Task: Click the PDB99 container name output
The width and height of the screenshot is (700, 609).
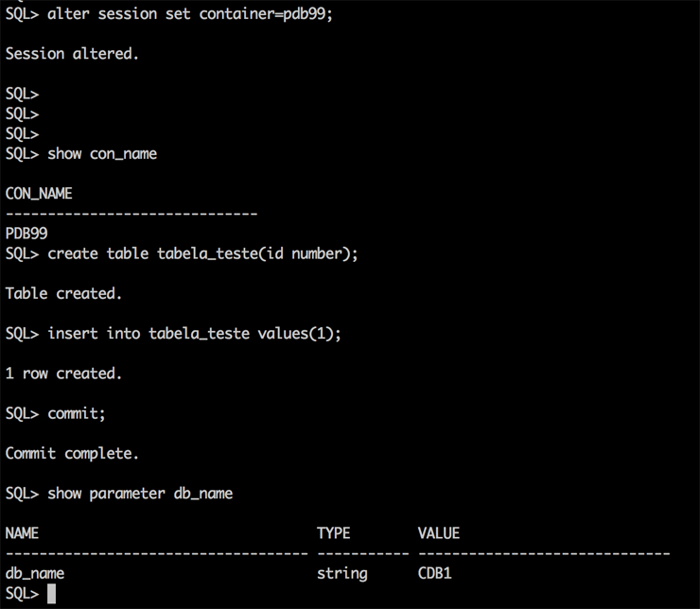Action: [x=26, y=234]
